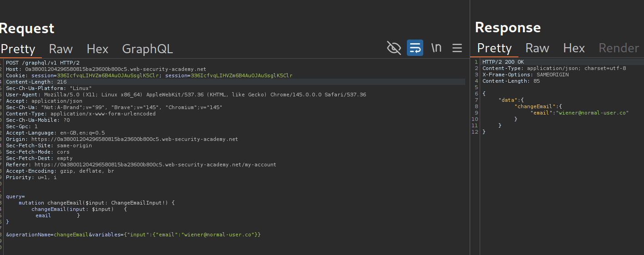This screenshot has height=255, width=644.
Task: Click the highlighted Content-Length: 216 line
Action: (36, 82)
